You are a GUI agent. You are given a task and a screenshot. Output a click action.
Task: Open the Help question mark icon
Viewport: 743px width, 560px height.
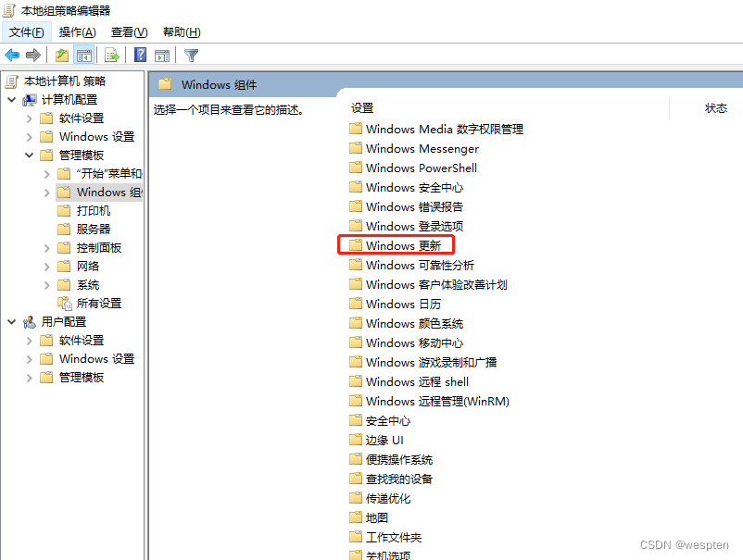pyautogui.click(x=140, y=55)
